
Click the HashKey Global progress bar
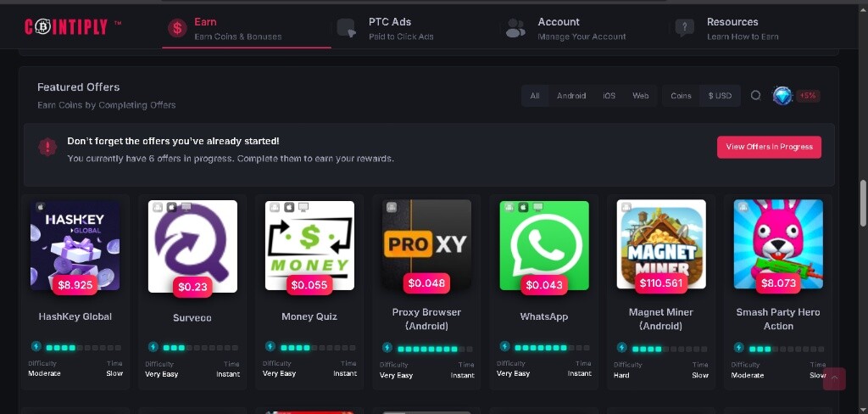(x=83, y=348)
